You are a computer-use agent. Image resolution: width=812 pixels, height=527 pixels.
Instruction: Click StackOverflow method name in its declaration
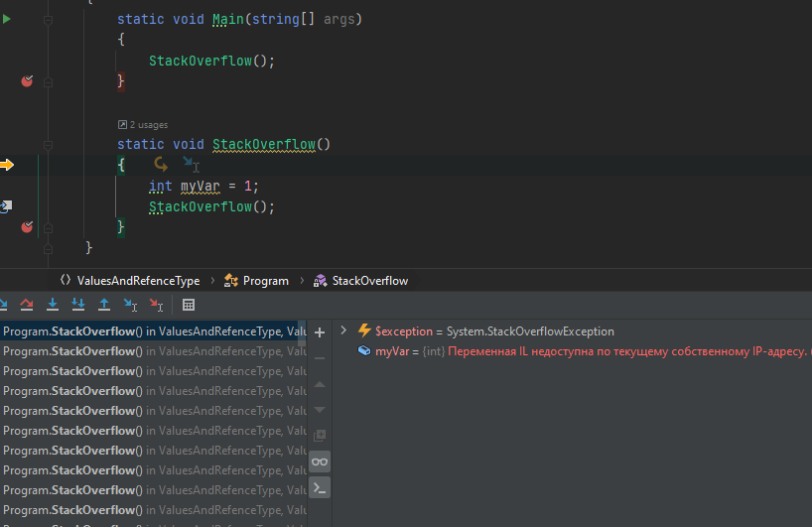[x=264, y=145]
